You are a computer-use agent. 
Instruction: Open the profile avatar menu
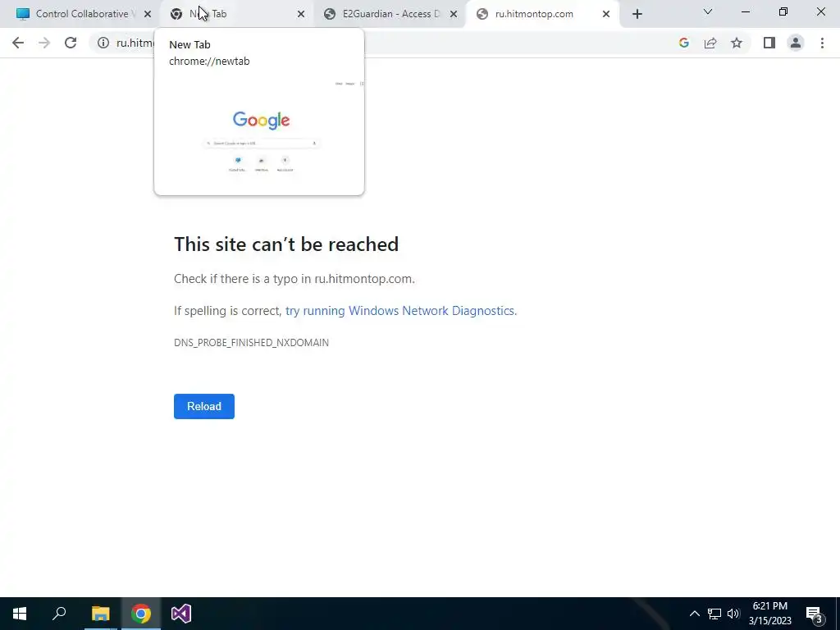(x=796, y=43)
